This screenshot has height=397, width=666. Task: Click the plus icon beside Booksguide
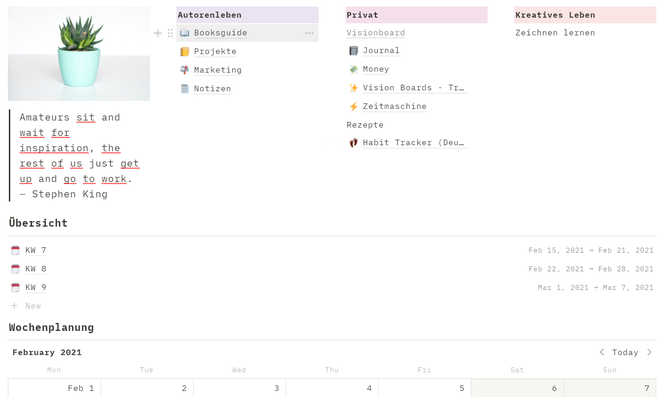click(158, 33)
